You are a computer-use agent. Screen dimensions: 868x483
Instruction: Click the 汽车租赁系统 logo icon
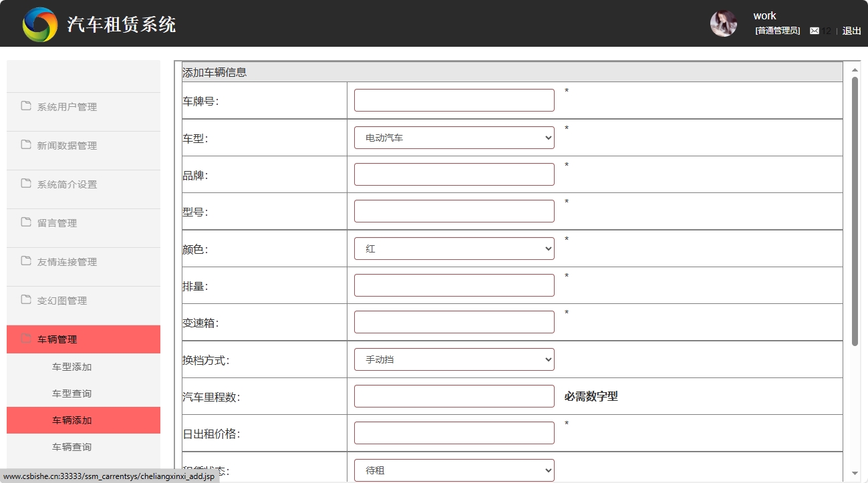39,23
